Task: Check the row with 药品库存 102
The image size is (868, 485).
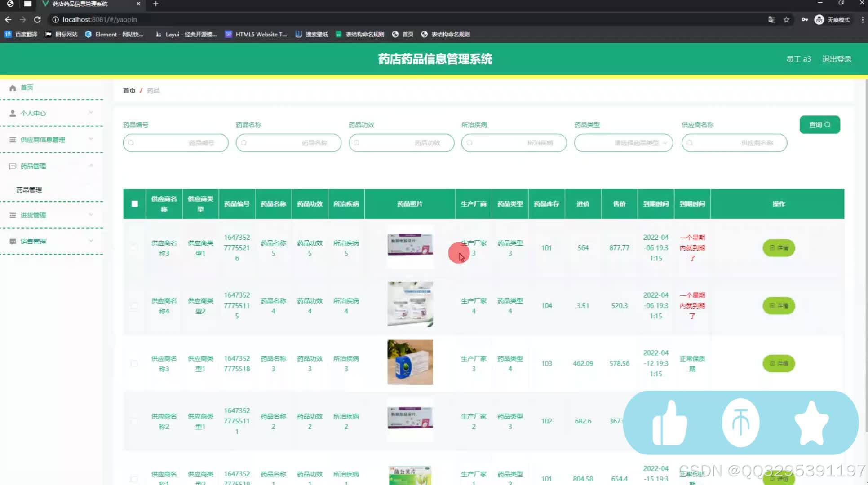Action: [134, 421]
